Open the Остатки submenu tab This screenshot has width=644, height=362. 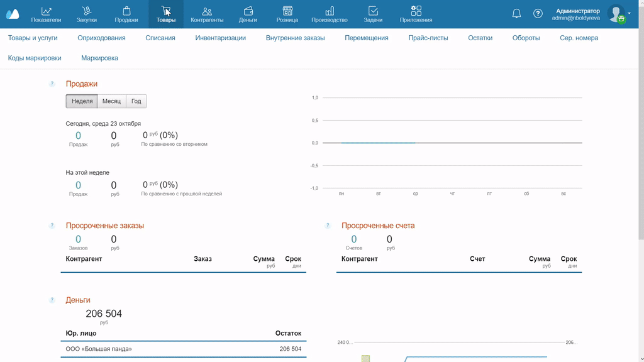(480, 38)
